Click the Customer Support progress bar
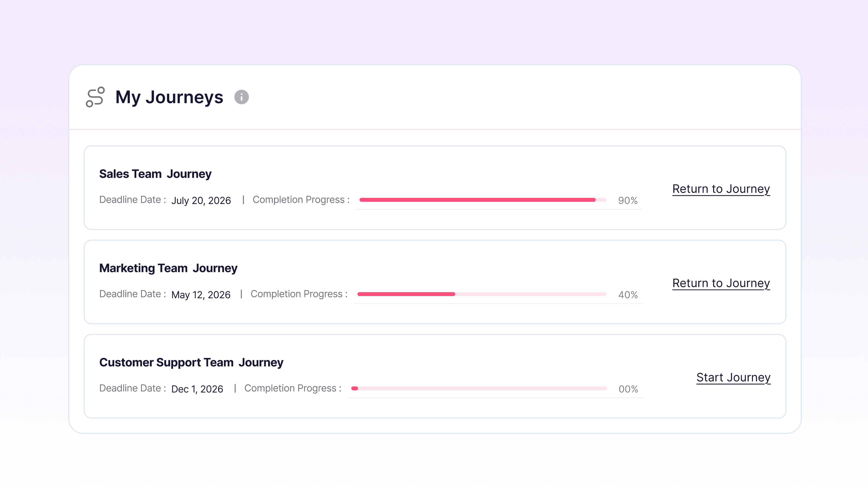Viewport: 868px width, 496px height. pos(479,388)
